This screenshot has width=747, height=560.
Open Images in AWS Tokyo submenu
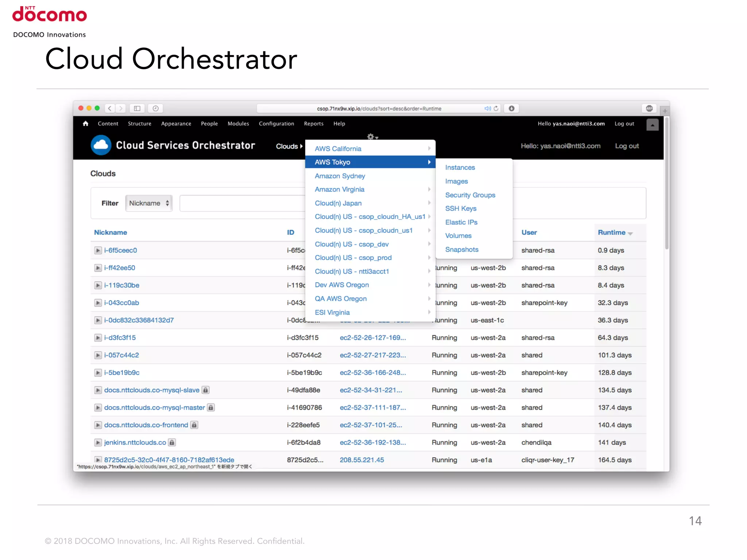coord(456,182)
